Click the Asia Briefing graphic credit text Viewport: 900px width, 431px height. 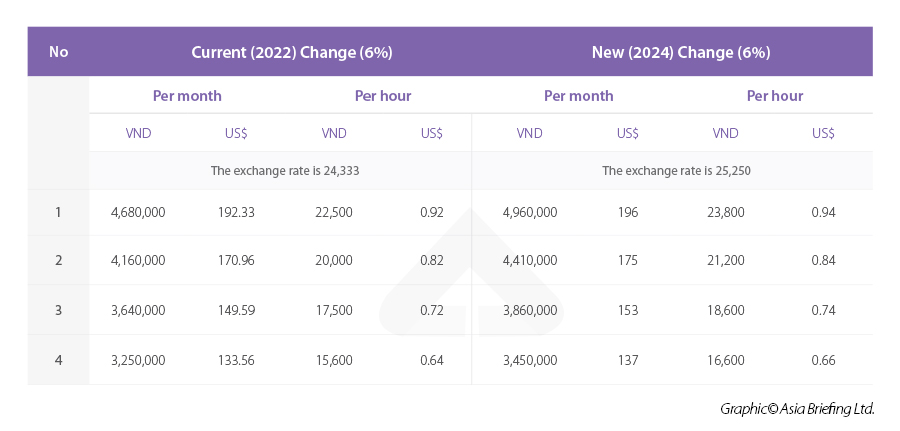[797, 408]
